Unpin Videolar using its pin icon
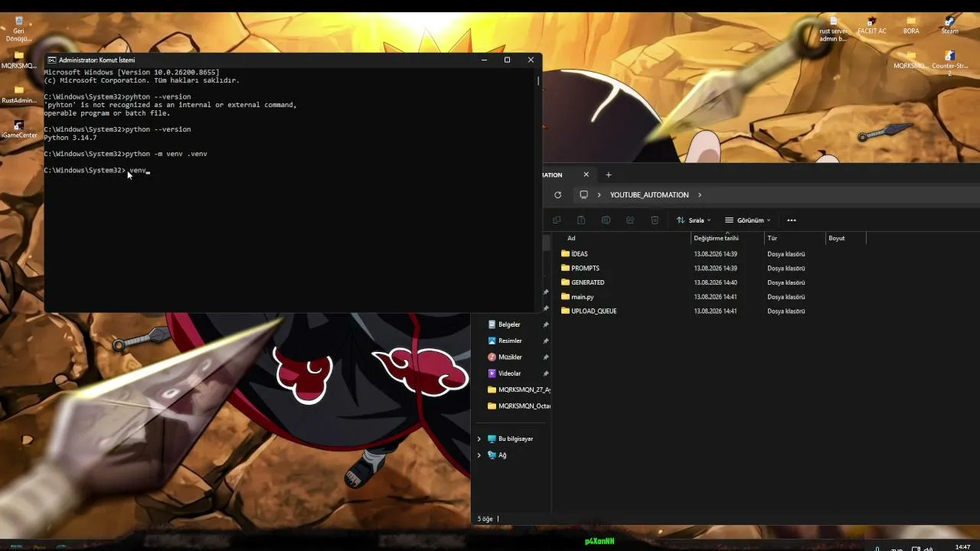The width and height of the screenshot is (980, 551). pos(546,373)
